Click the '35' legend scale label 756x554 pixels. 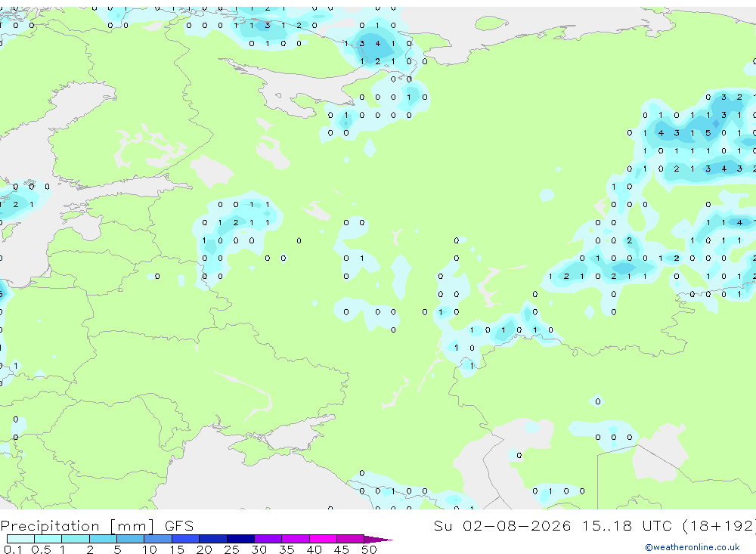[287, 549]
